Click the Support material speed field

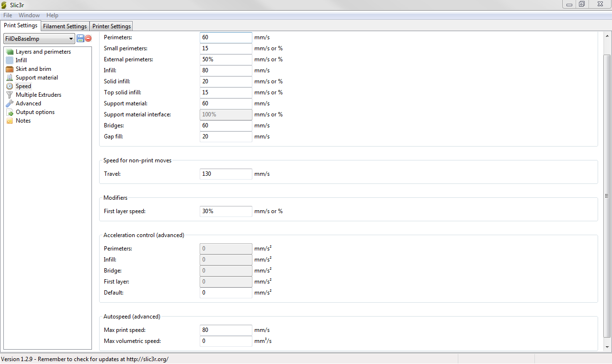(x=226, y=103)
